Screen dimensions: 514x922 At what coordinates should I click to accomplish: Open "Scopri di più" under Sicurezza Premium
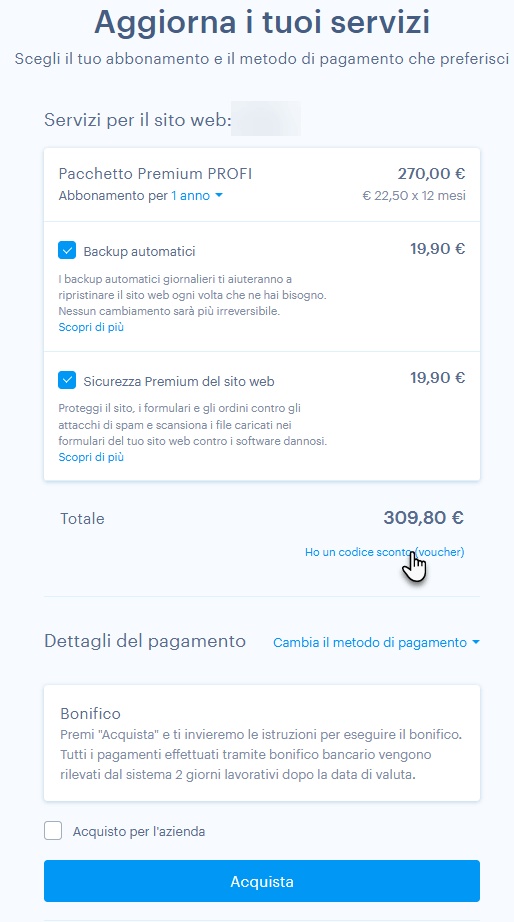91,457
